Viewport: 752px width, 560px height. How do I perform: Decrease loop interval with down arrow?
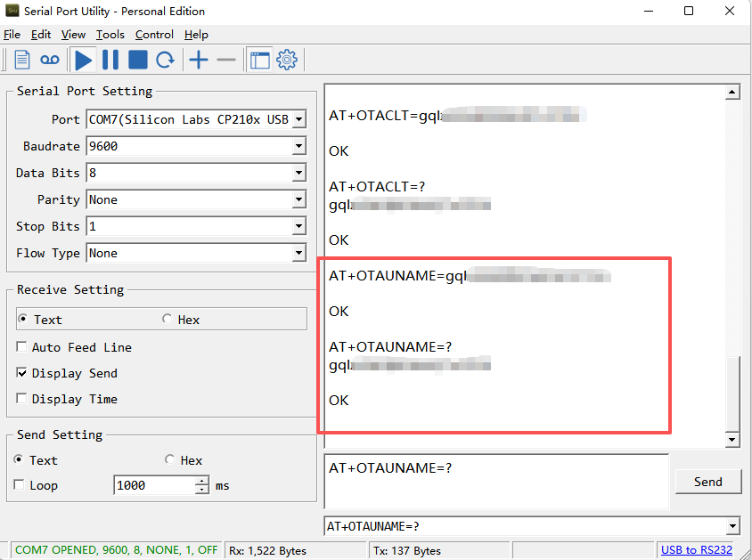(202, 490)
